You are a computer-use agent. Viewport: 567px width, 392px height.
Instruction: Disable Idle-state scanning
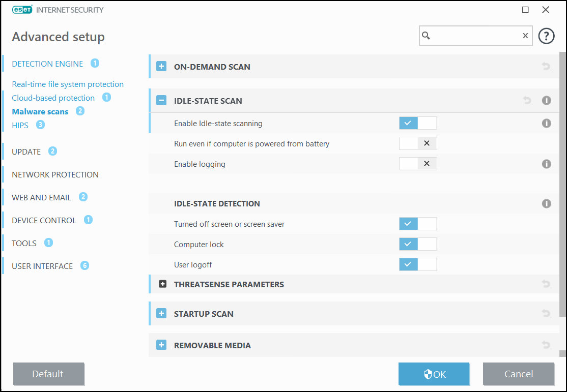coord(418,123)
